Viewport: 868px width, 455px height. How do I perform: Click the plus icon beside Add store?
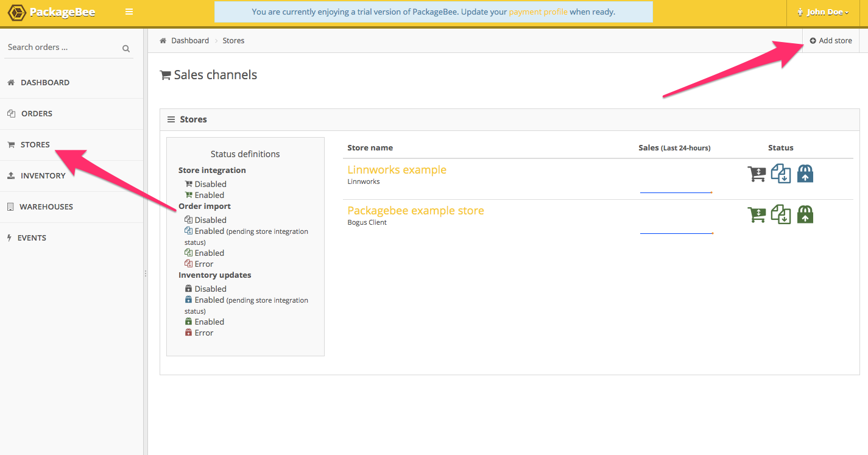point(813,41)
